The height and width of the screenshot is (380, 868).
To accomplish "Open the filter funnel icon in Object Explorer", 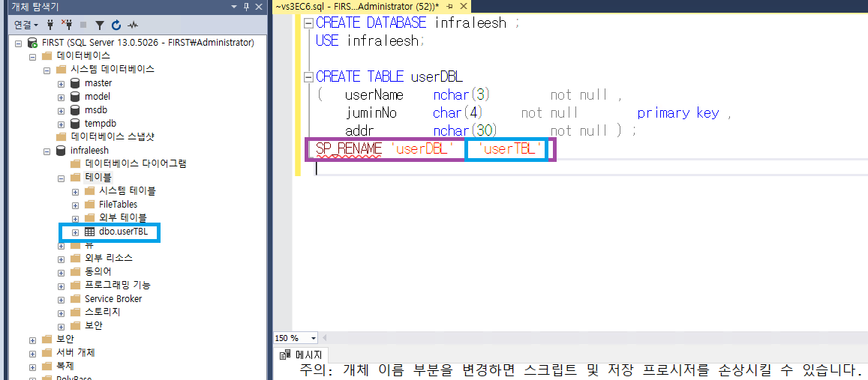I will point(100,25).
